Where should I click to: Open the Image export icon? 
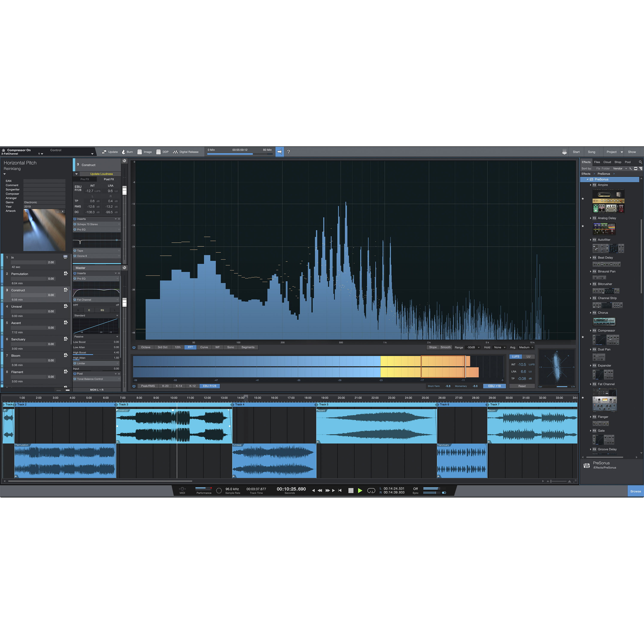click(140, 152)
